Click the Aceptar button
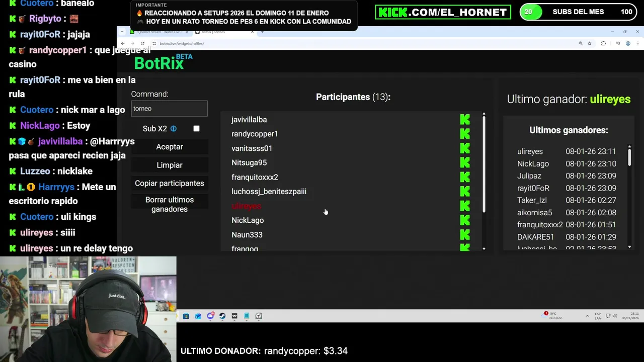 pos(170,147)
